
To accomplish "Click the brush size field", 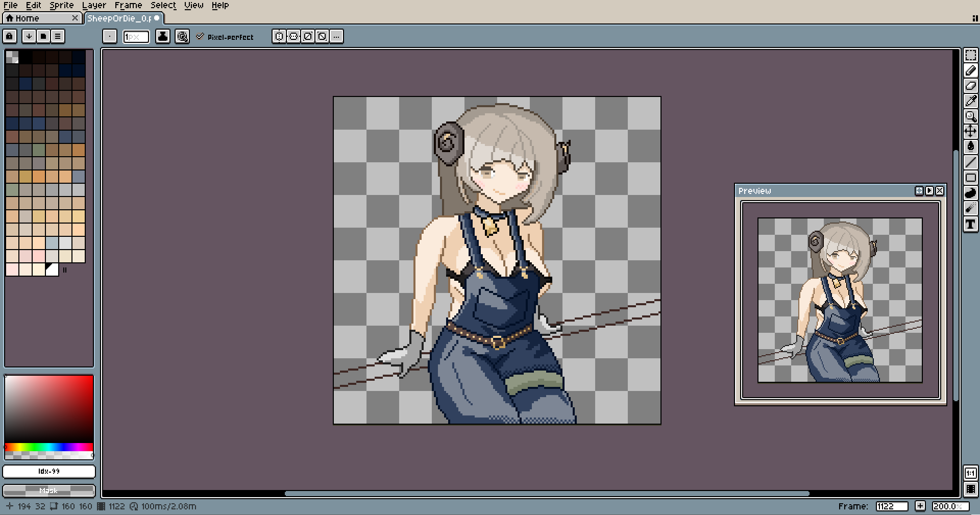I will (136, 37).
